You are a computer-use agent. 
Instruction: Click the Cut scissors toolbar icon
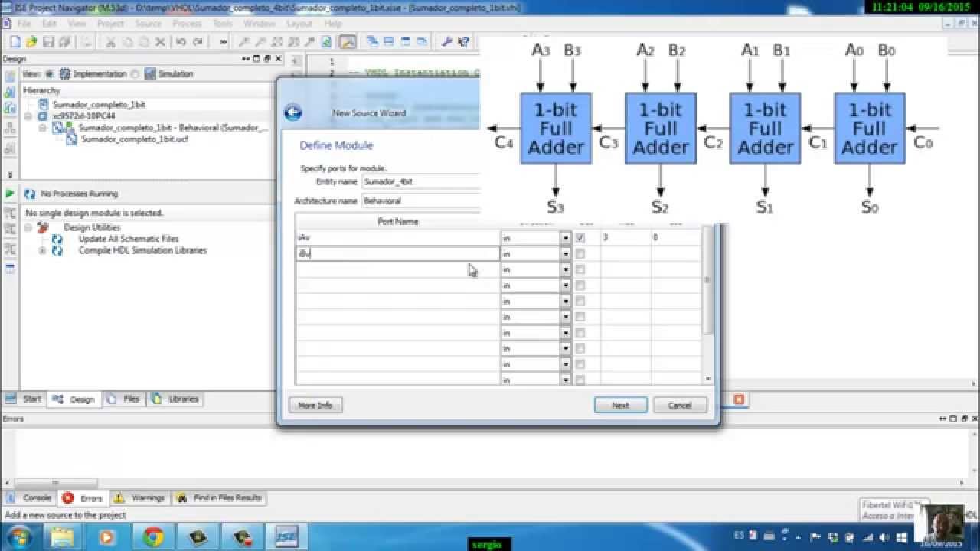pyautogui.click(x=110, y=42)
